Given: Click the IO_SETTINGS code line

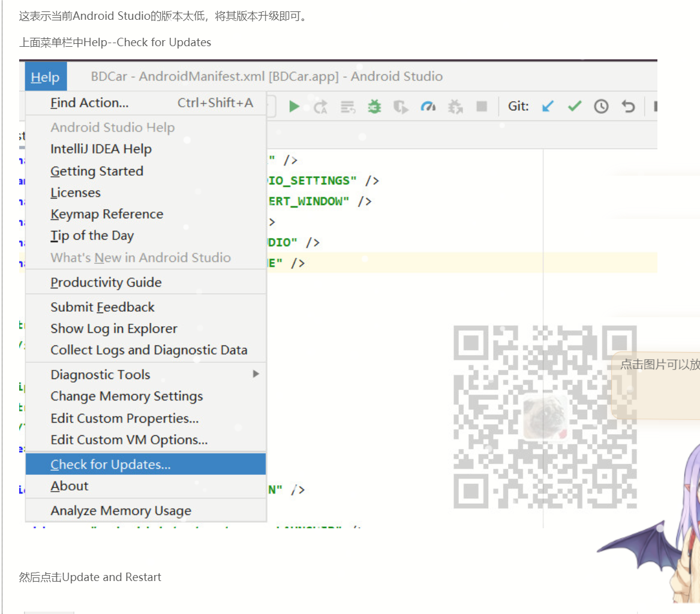Looking at the screenshot, I should point(323,180).
